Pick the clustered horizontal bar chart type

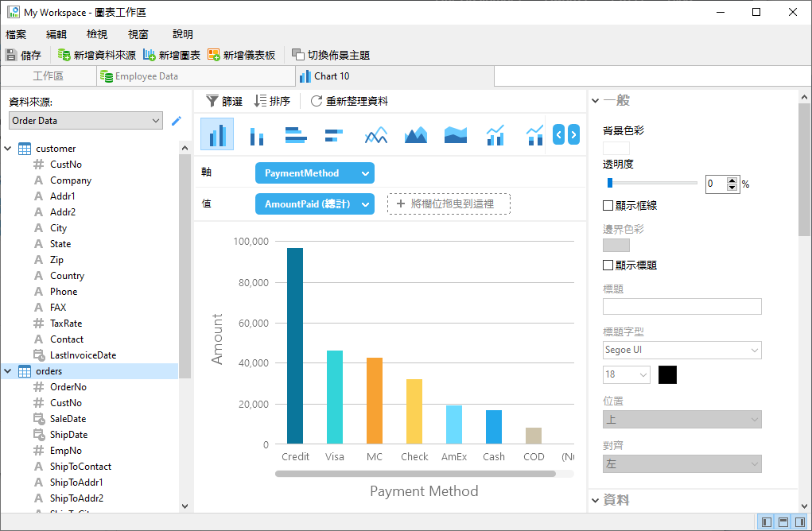point(296,136)
